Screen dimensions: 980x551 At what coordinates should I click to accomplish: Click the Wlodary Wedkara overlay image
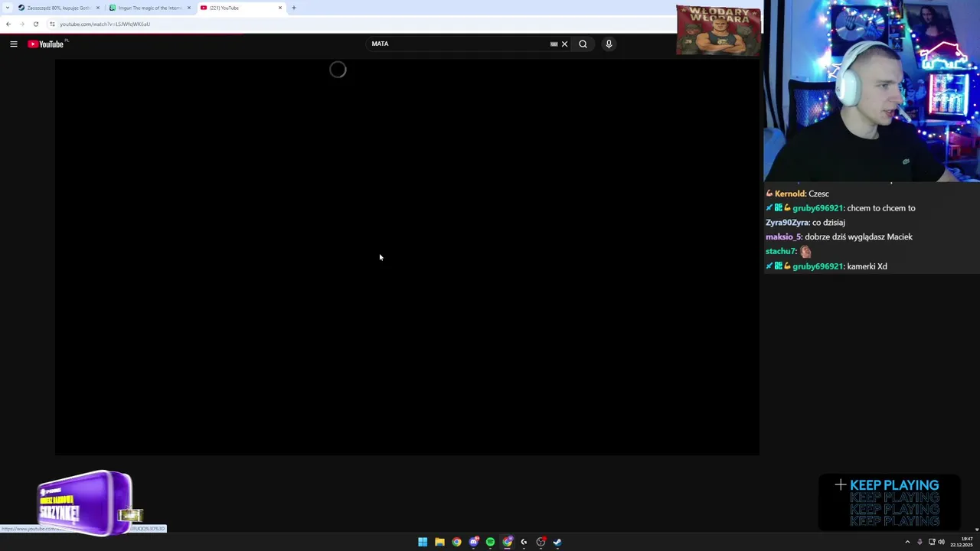pos(718,30)
